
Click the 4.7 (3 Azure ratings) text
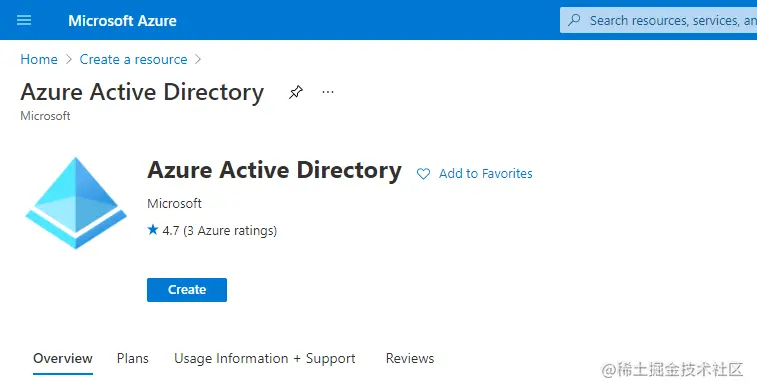220,231
